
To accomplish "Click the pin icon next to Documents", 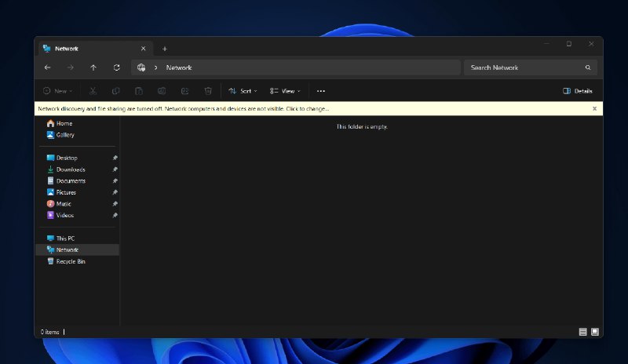I will [x=115, y=181].
